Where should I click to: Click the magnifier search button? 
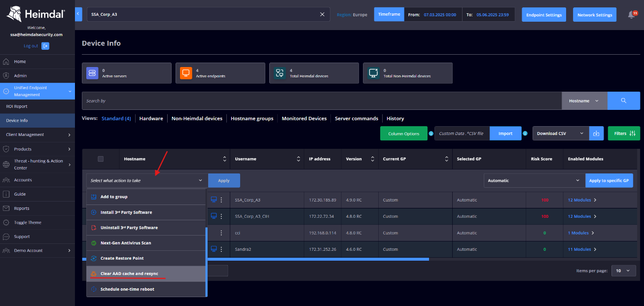click(x=623, y=101)
